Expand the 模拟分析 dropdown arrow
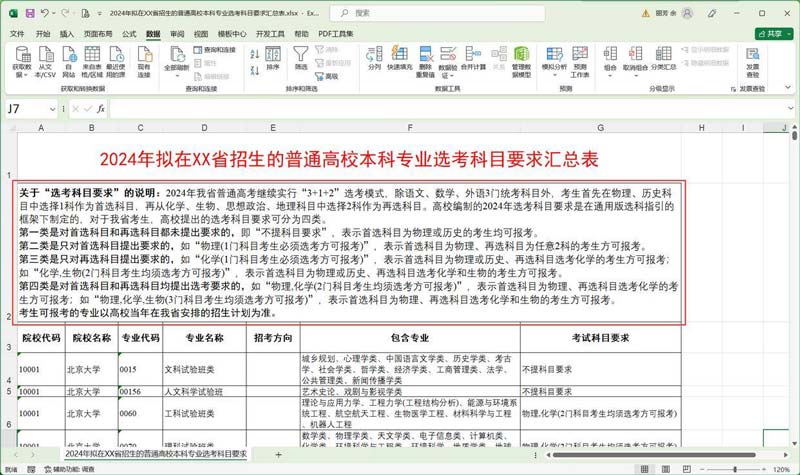 coord(554,76)
